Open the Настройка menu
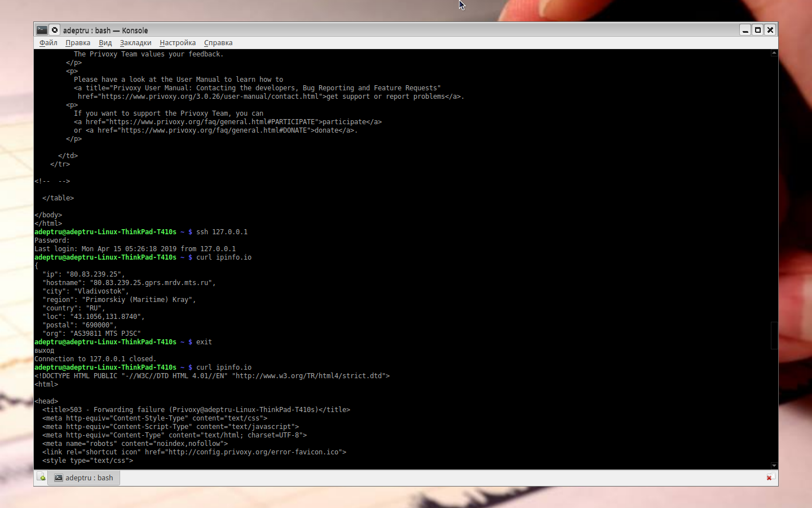 pyautogui.click(x=178, y=43)
